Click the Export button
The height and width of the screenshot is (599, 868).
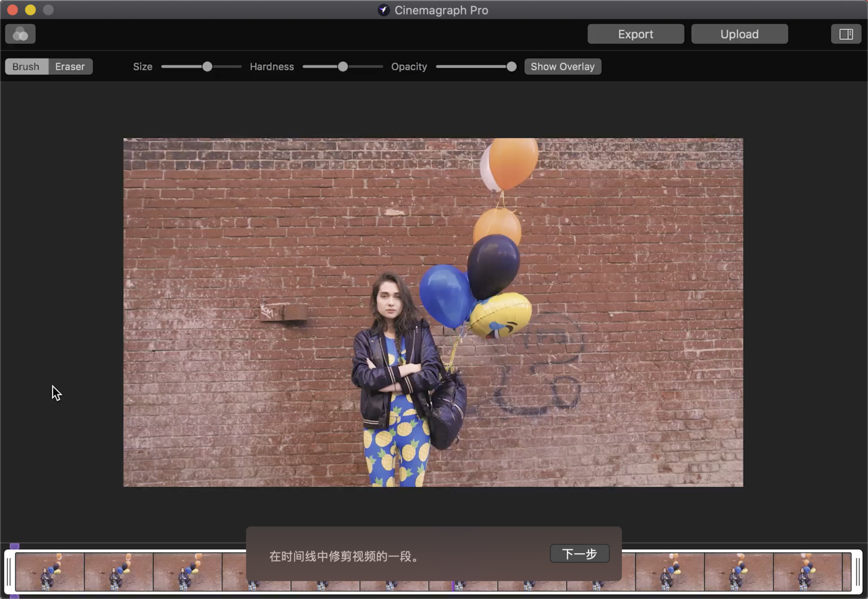pyautogui.click(x=635, y=34)
